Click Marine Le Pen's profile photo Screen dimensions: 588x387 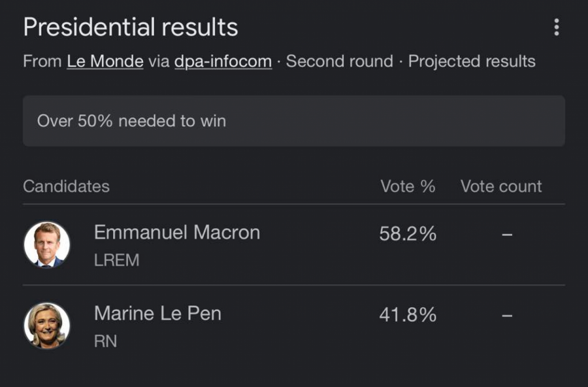click(x=47, y=326)
